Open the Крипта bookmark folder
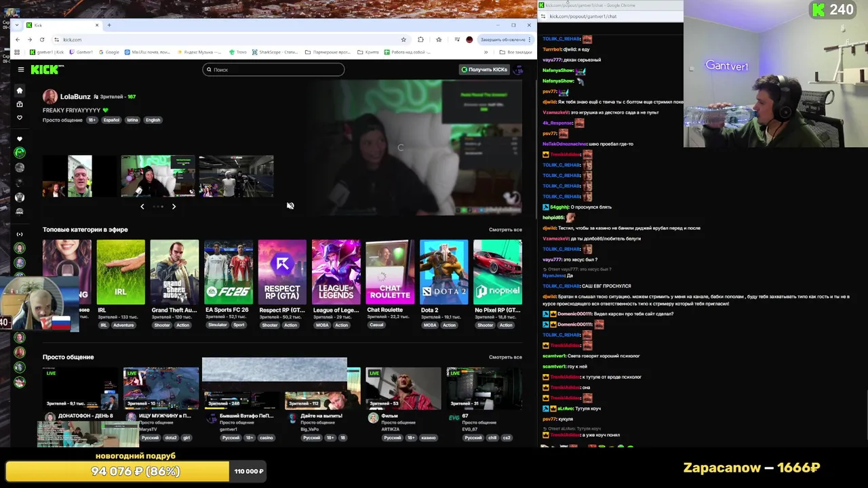 (x=368, y=52)
